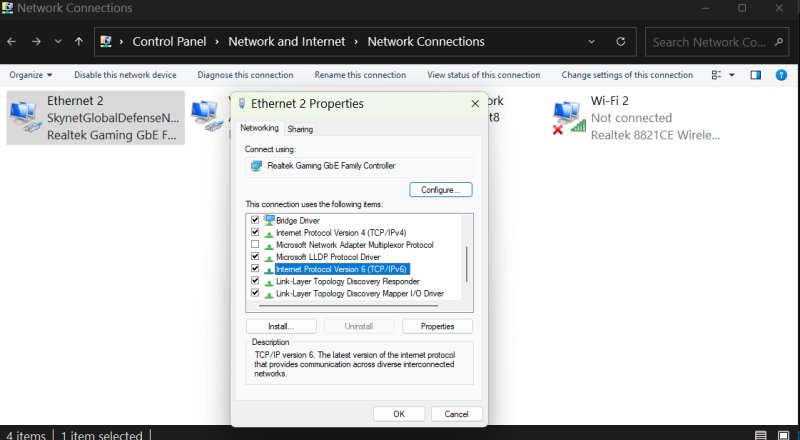Uncheck Internet Protocol Version 4 checkbox
800x440 pixels.
click(255, 232)
